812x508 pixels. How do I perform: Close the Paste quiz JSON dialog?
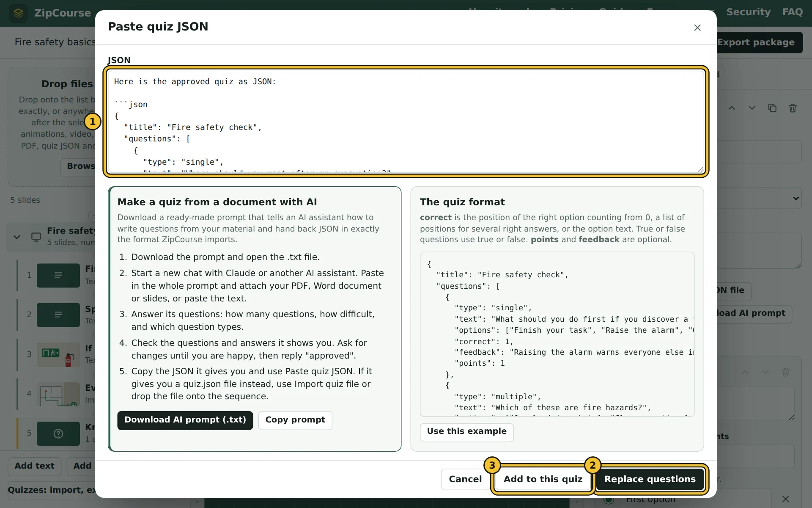697,28
